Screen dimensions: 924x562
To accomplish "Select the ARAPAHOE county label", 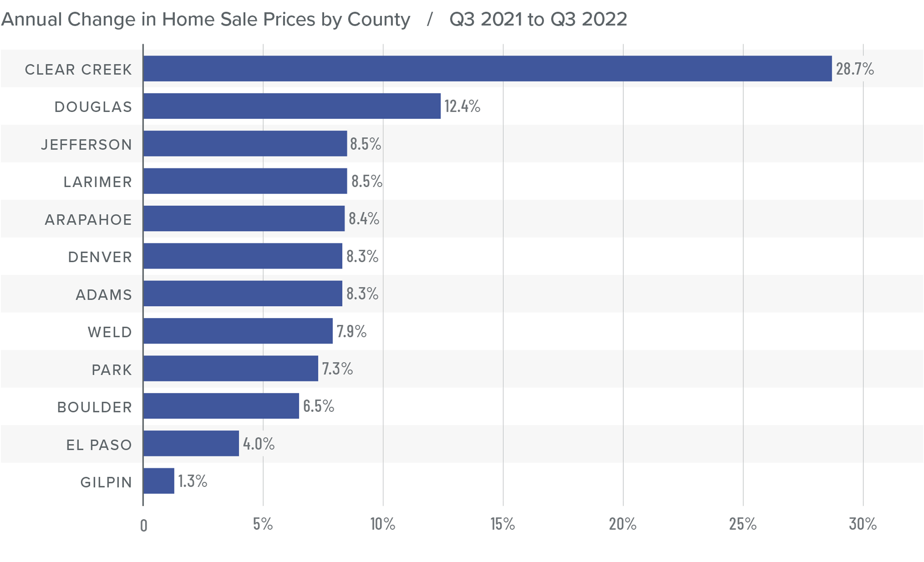I will 89,220.
